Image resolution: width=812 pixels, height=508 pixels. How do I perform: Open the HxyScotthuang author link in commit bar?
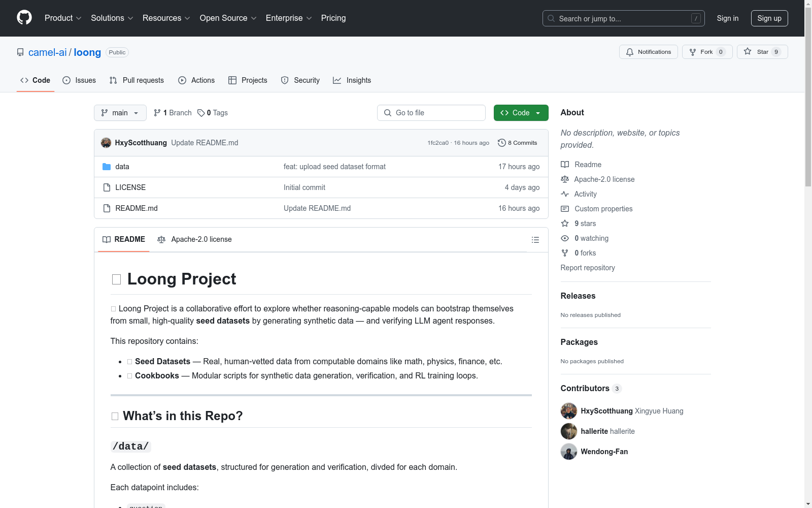[141, 143]
